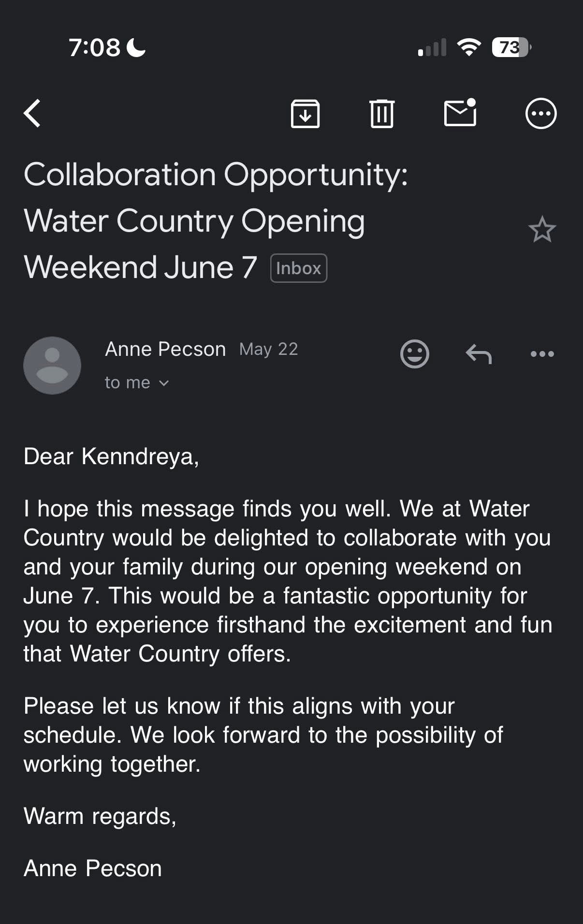Viewport: 583px width, 924px height.
Task: Mark the email as unread
Action: click(460, 113)
